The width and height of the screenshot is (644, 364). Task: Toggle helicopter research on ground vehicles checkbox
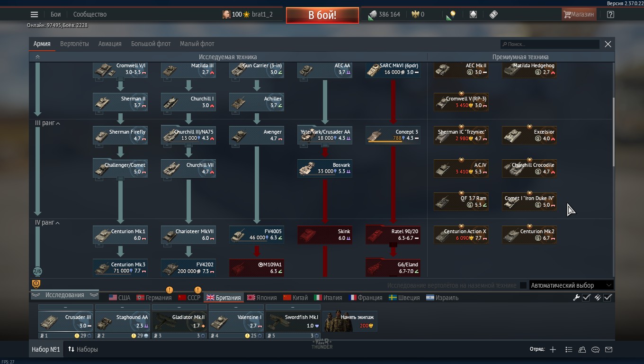tap(523, 285)
